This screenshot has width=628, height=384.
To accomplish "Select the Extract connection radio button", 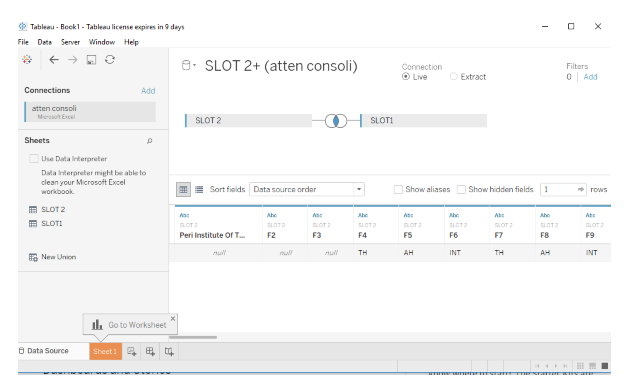I will pos(453,76).
